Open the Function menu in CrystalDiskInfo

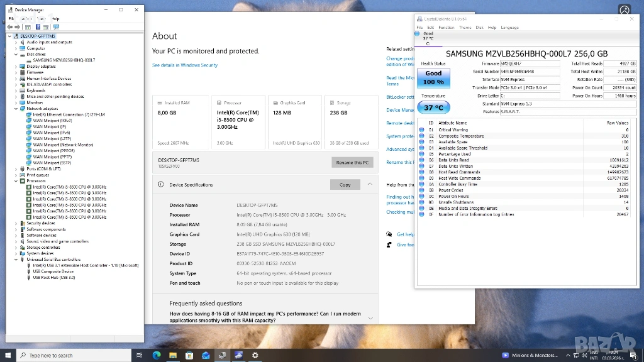pos(446,28)
